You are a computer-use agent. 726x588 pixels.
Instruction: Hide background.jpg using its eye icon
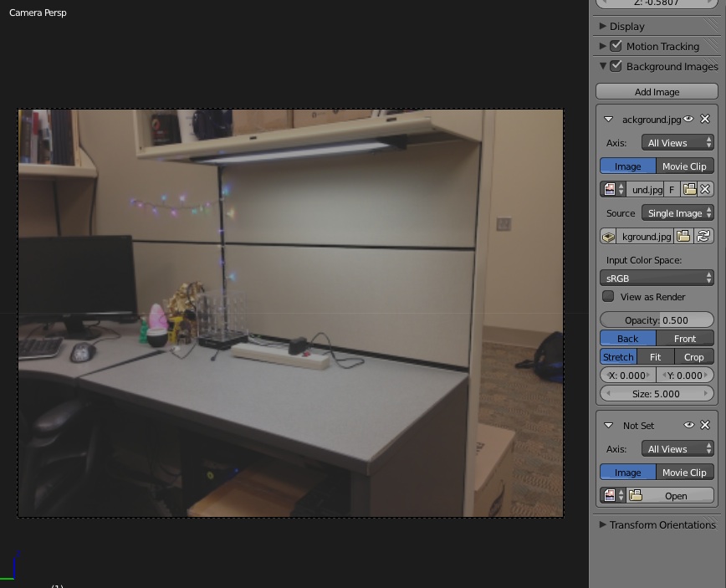(689, 120)
